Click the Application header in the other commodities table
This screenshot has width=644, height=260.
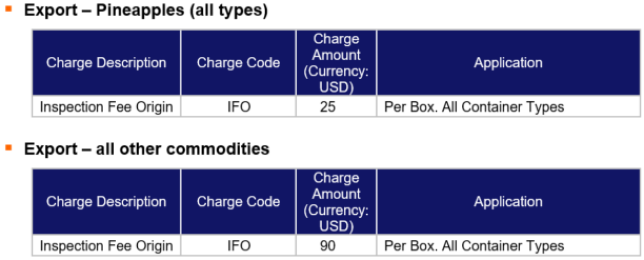(508, 202)
